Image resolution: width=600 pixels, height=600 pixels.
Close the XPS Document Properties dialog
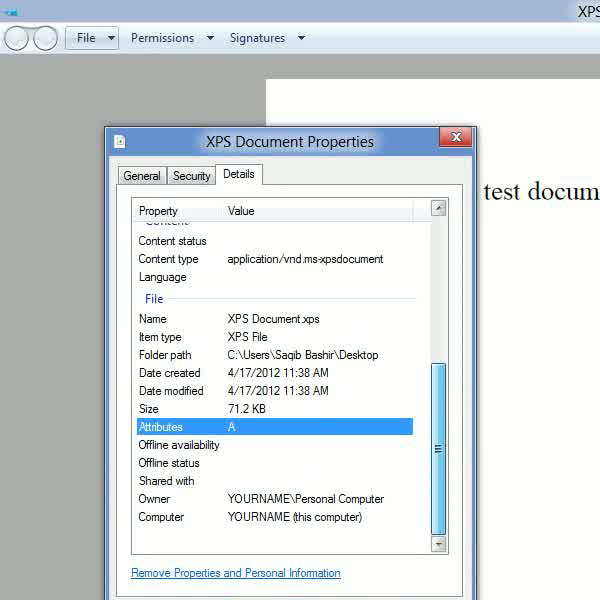(456, 137)
